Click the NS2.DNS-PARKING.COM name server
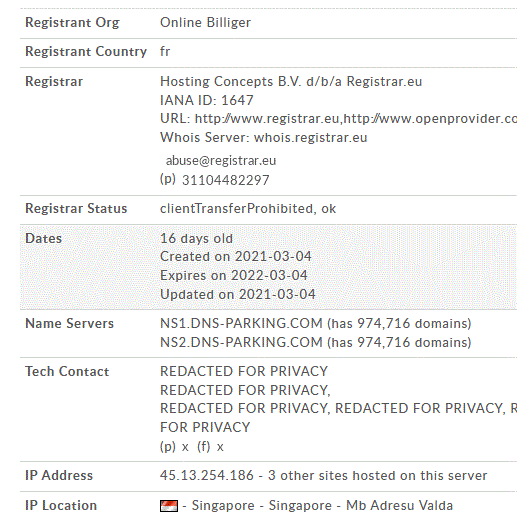The width and height of the screenshot is (517, 520). point(241,342)
